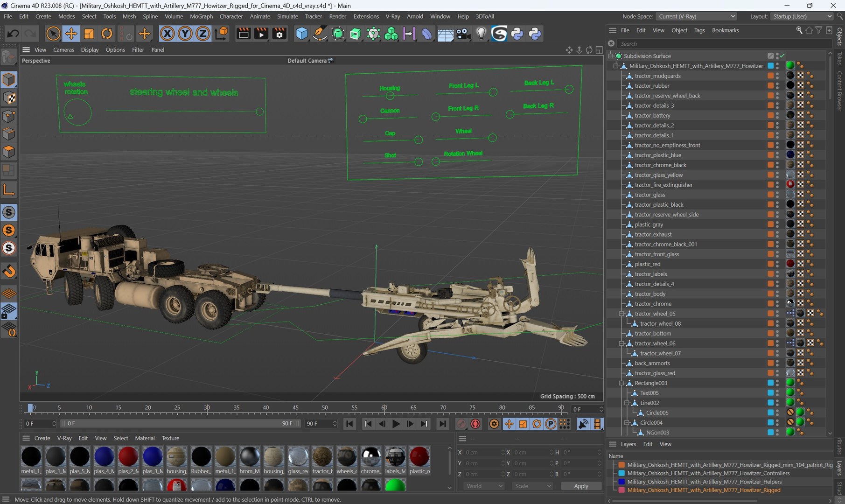The width and height of the screenshot is (845, 504).
Task: Open the Scale mode dropdown
Action: [532, 486]
